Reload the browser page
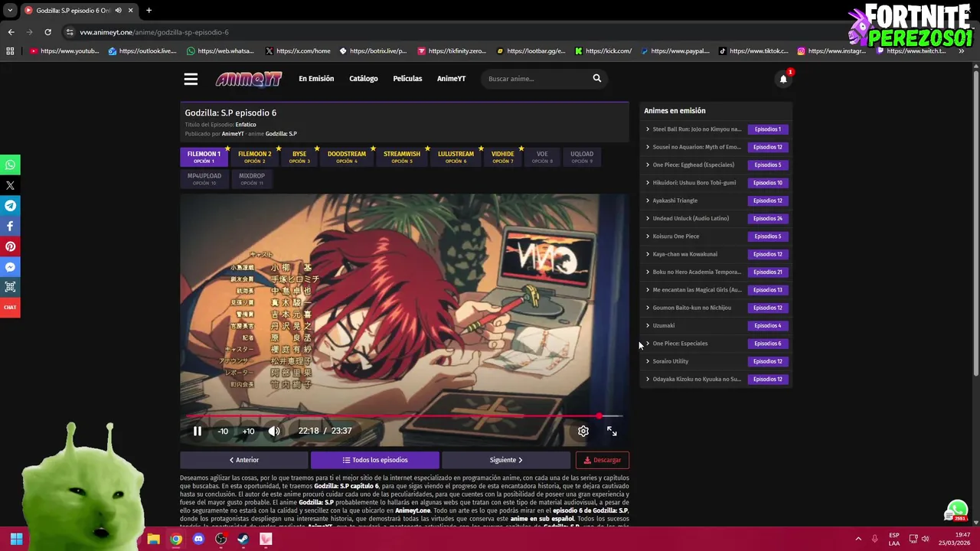Image resolution: width=980 pixels, height=551 pixels. tap(47, 32)
